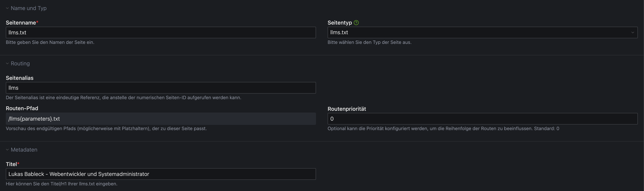The width and height of the screenshot is (644, 191).
Task: Click the hint text below Seitenname
Action: click(50, 42)
